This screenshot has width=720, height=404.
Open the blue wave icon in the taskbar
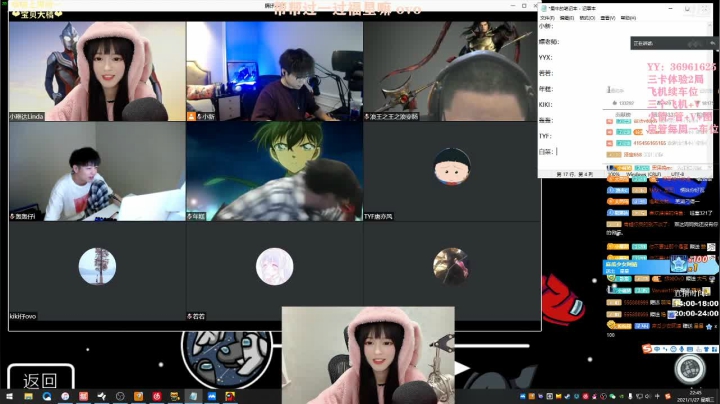(x=212, y=396)
